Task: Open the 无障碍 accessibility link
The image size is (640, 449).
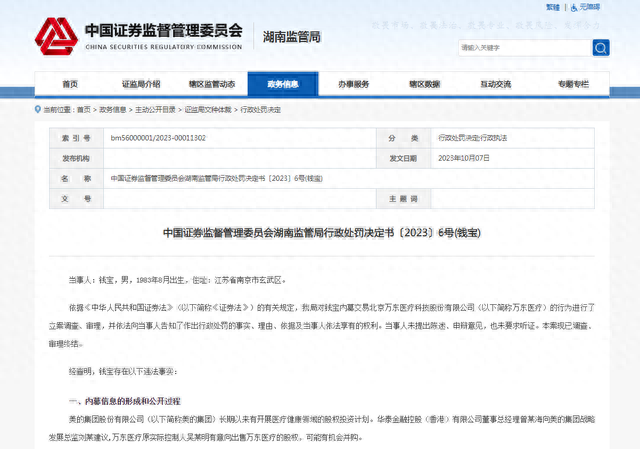Action: tap(589, 7)
